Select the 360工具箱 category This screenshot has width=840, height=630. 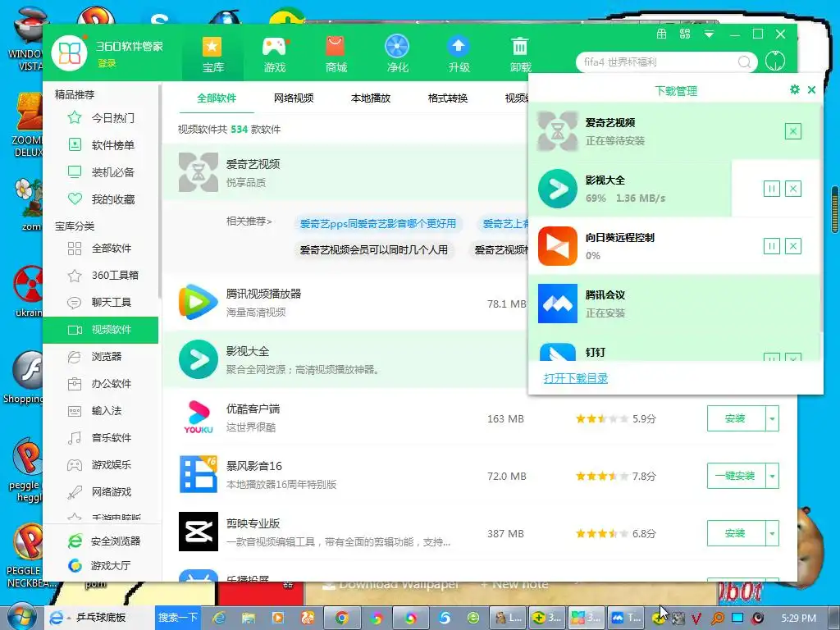(x=101, y=276)
